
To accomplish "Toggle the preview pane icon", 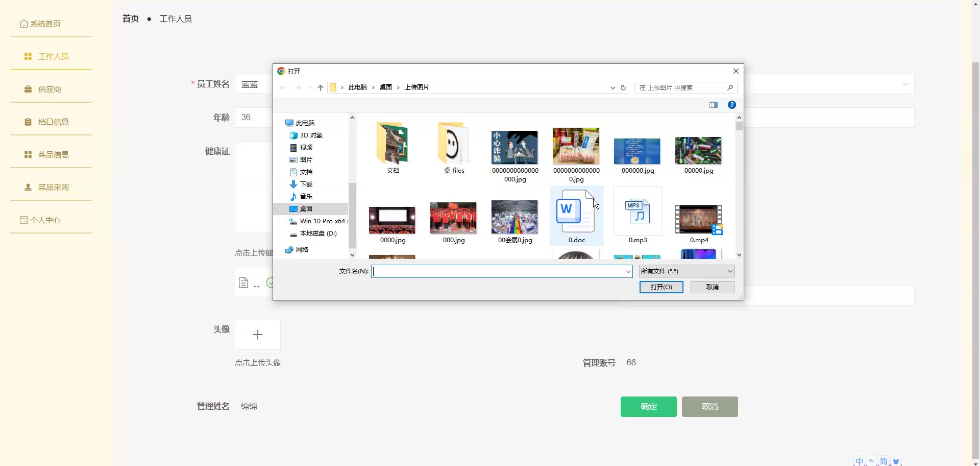I will click(x=714, y=105).
